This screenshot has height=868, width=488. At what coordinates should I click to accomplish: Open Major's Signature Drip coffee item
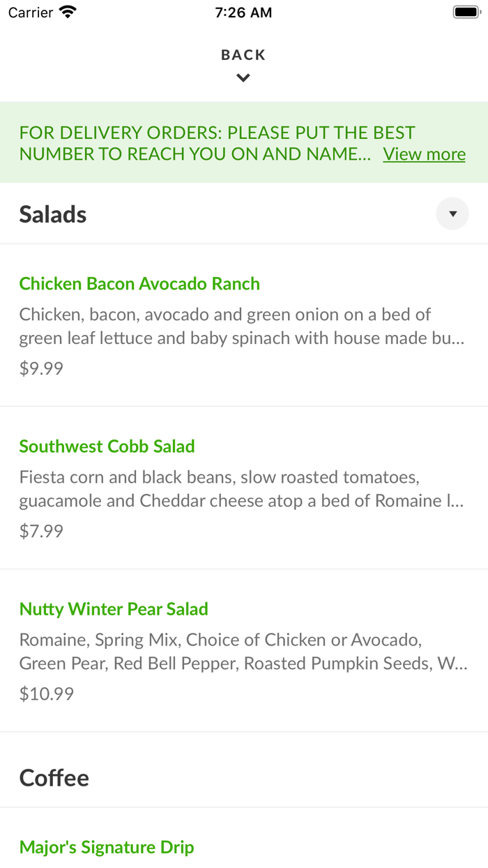point(107,847)
